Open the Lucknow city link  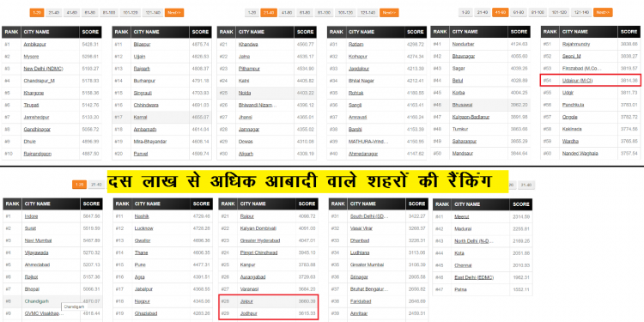pos(143,228)
